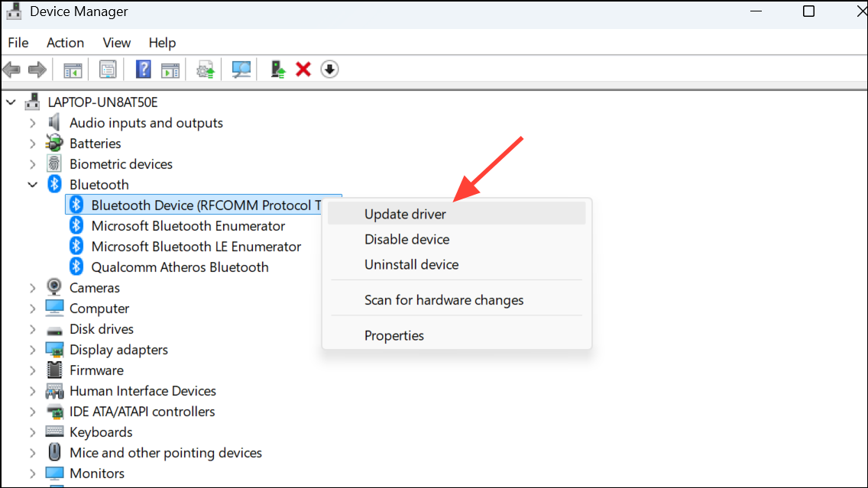The width and height of the screenshot is (868, 488).
Task: Expand the Display adapters category
Action: coord(32,349)
